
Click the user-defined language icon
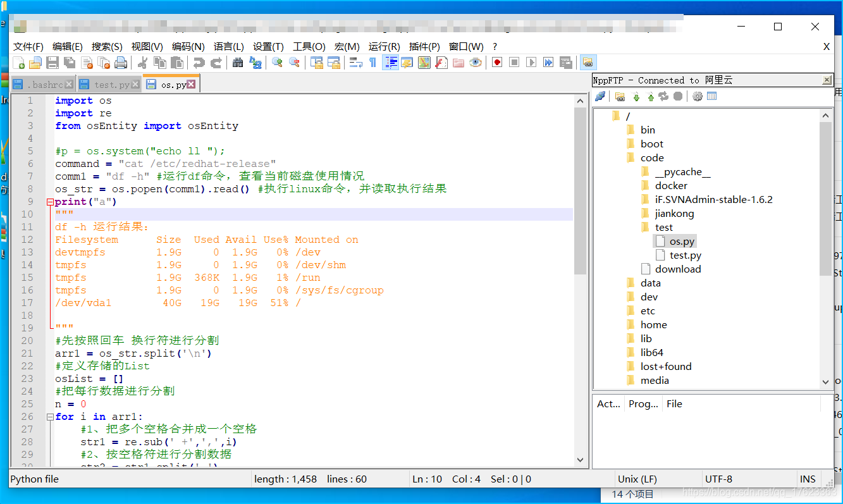click(407, 63)
